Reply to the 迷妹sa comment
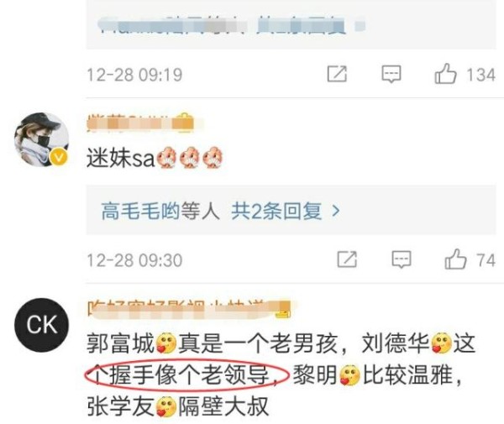This screenshot has width=504, height=424. click(402, 259)
